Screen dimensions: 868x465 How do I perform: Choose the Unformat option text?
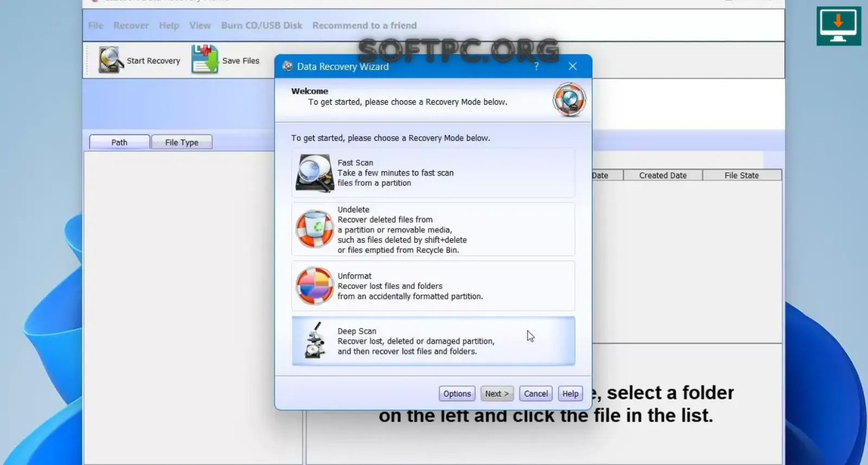pyautogui.click(x=410, y=286)
